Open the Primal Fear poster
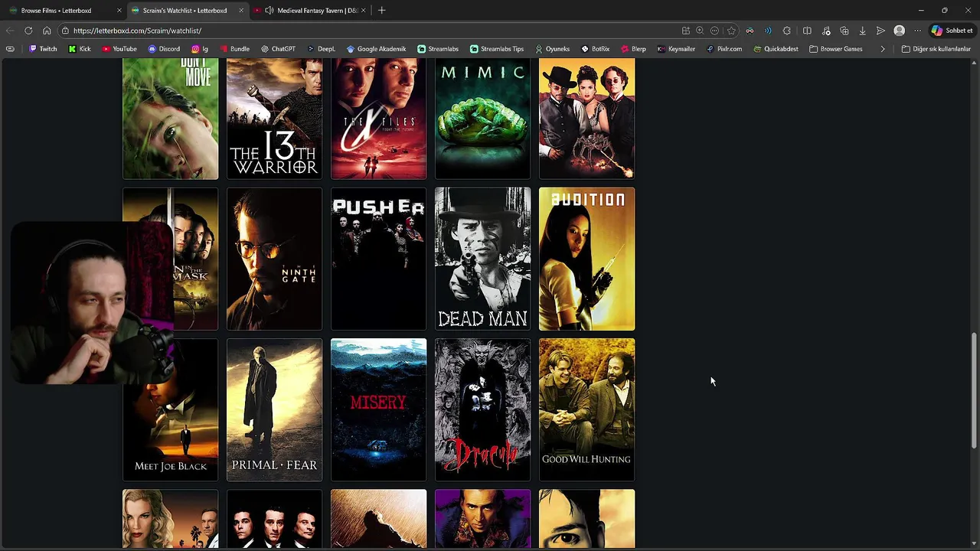Screen dimensions: 980x551 coord(274,409)
